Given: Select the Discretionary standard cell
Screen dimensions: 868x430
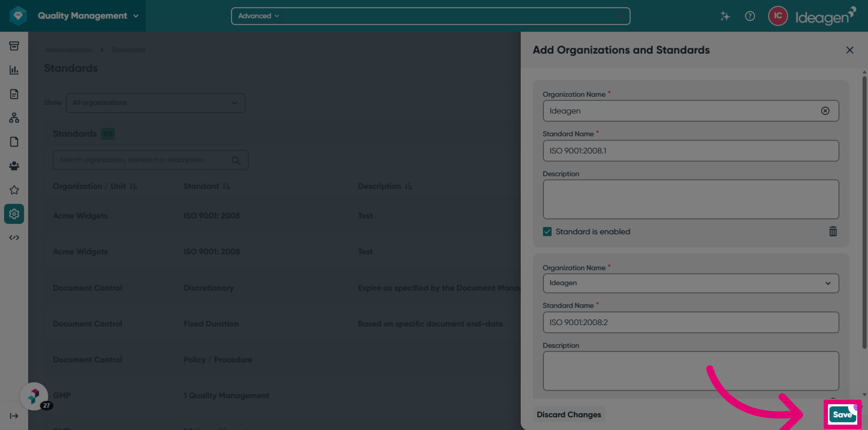Looking at the screenshot, I should click(208, 288).
